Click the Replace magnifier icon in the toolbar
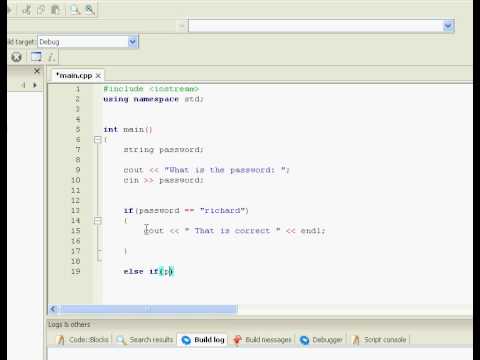This screenshot has width=480, height=360. click(89, 10)
